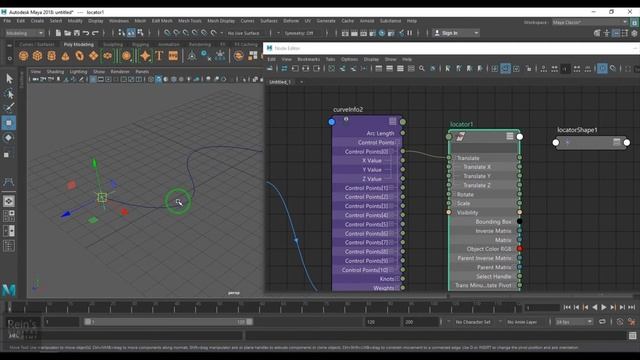Click the search magnifier in Node Editor toolbar
The width and height of the screenshot is (640, 360).
coord(422,69)
